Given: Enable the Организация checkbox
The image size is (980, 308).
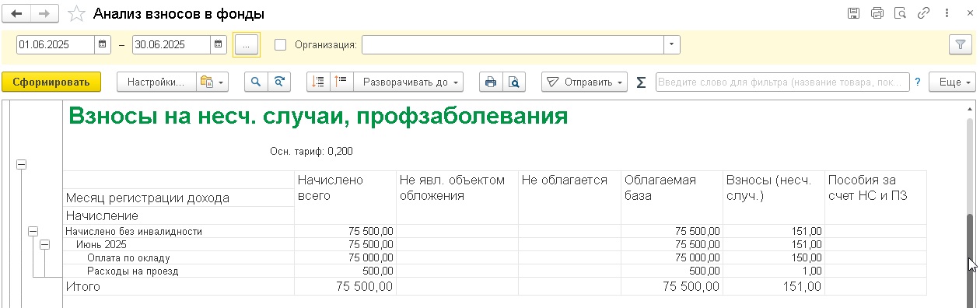Looking at the screenshot, I should pos(281,44).
